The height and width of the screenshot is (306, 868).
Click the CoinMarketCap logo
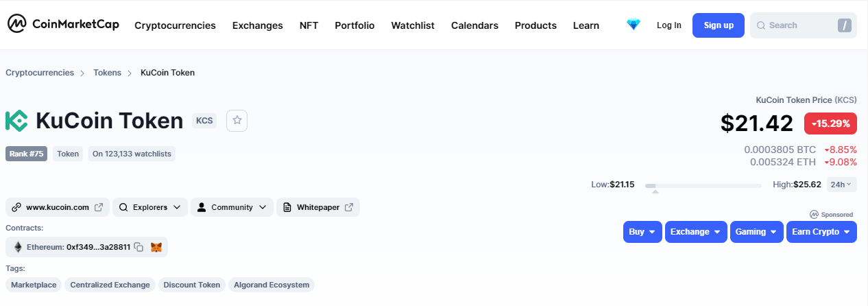[x=63, y=25]
